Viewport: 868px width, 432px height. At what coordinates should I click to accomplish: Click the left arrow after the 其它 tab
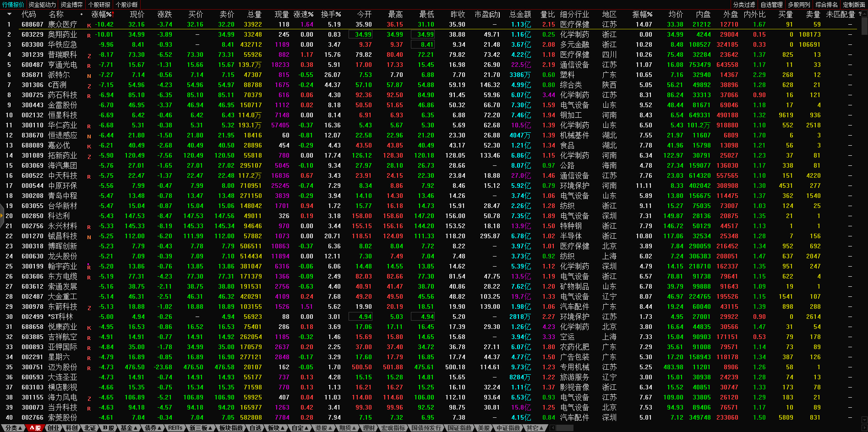click(552, 428)
